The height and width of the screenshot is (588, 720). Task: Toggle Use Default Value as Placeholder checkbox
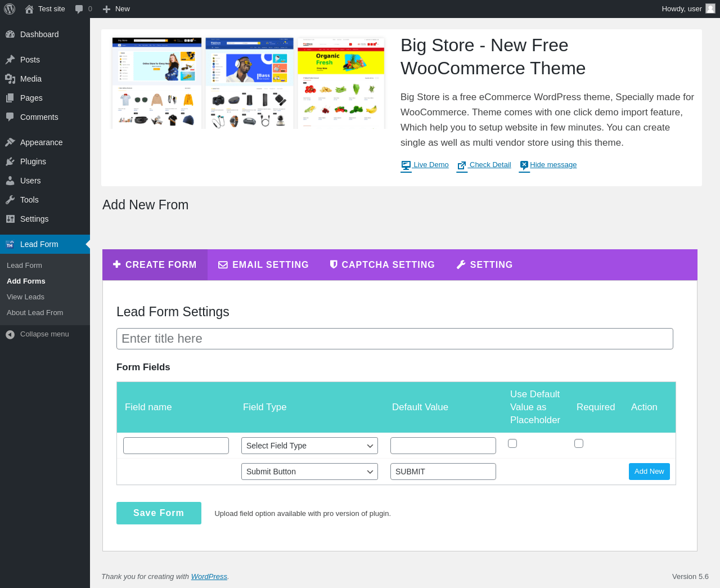(512, 443)
